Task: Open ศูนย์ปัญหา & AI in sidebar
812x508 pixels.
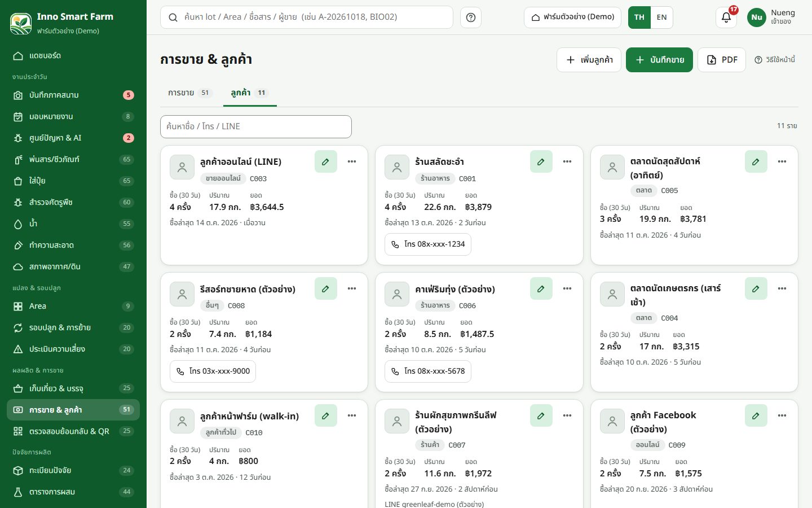Action: (x=73, y=138)
